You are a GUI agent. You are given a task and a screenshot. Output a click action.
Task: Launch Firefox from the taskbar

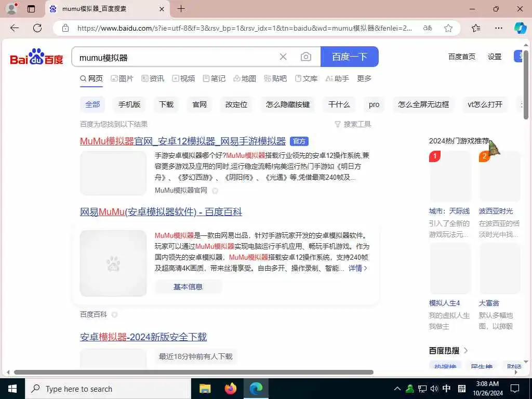[231, 389]
